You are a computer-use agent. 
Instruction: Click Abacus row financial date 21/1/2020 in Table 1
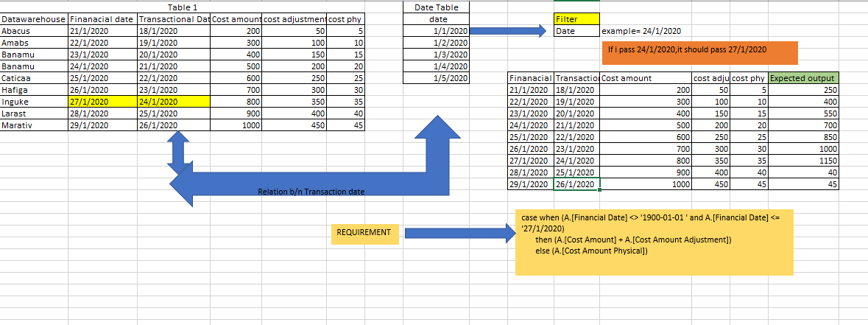[103, 32]
